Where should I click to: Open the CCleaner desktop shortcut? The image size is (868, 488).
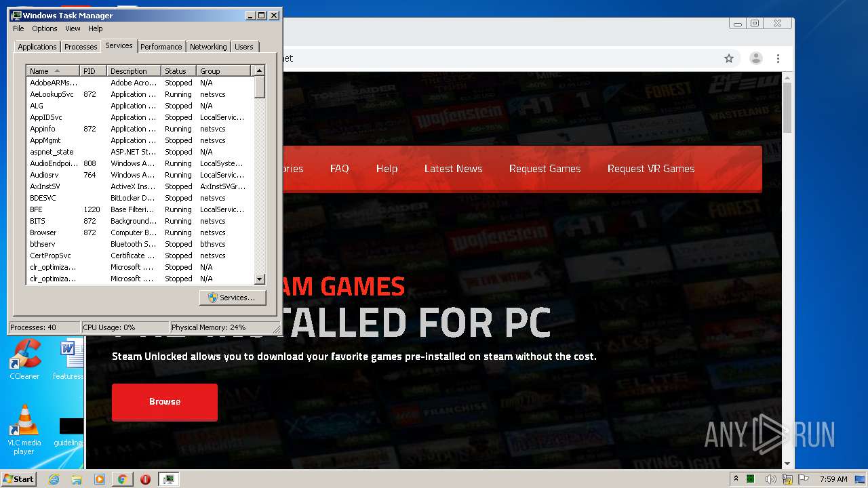pos(24,360)
